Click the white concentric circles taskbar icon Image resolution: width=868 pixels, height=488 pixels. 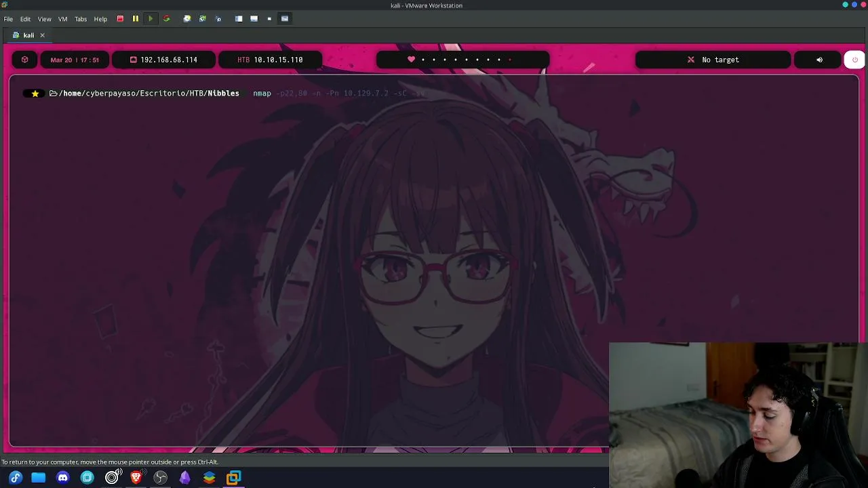112,478
